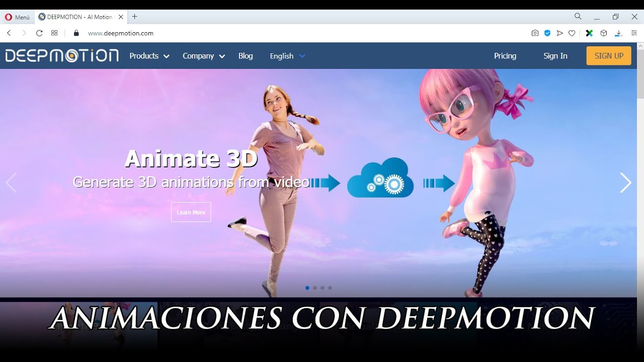This screenshot has width=644, height=362.
Task: Click the colorful X extension icon
Action: coord(589,33)
